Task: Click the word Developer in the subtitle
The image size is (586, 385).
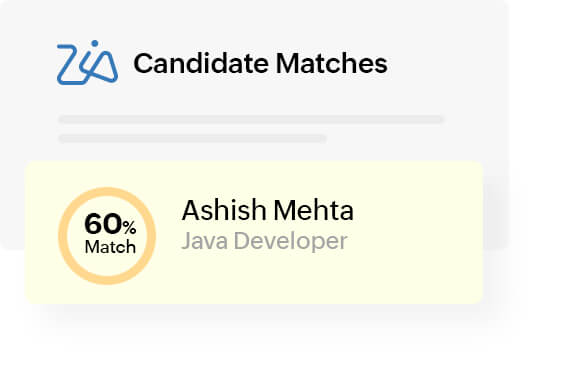Action: point(290,241)
